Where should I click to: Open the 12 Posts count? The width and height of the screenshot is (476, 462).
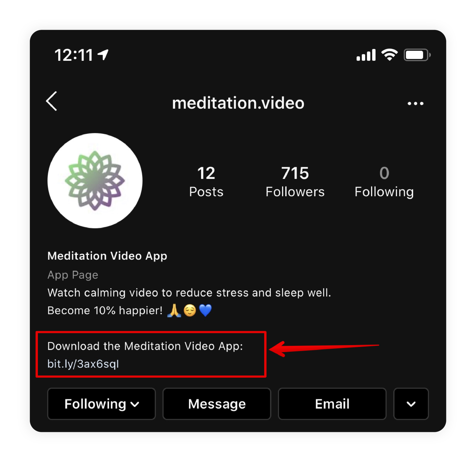[x=206, y=182]
